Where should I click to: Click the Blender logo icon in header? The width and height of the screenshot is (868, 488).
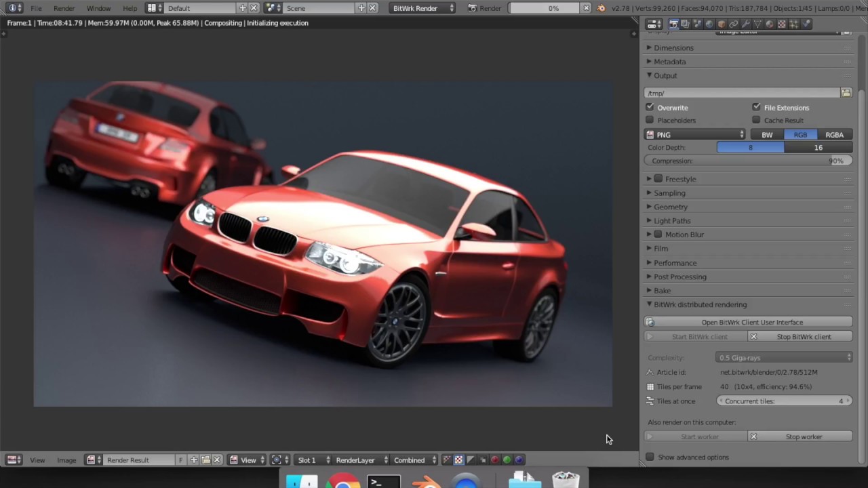coord(601,8)
